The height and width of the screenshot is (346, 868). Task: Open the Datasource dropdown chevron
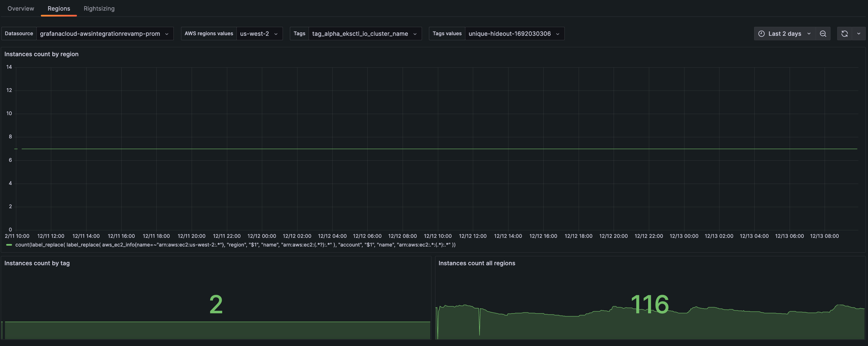click(x=167, y=34)
